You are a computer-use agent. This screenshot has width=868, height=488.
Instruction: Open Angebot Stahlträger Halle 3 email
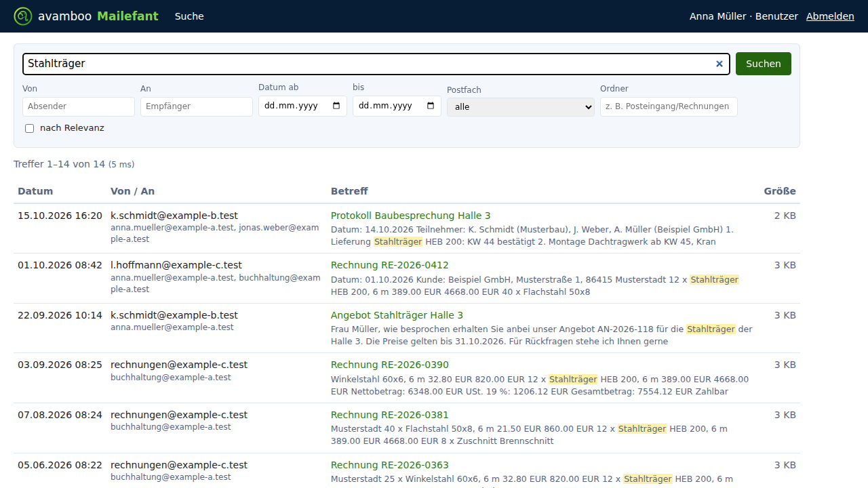pyautogui.click(x=397, y=315)
